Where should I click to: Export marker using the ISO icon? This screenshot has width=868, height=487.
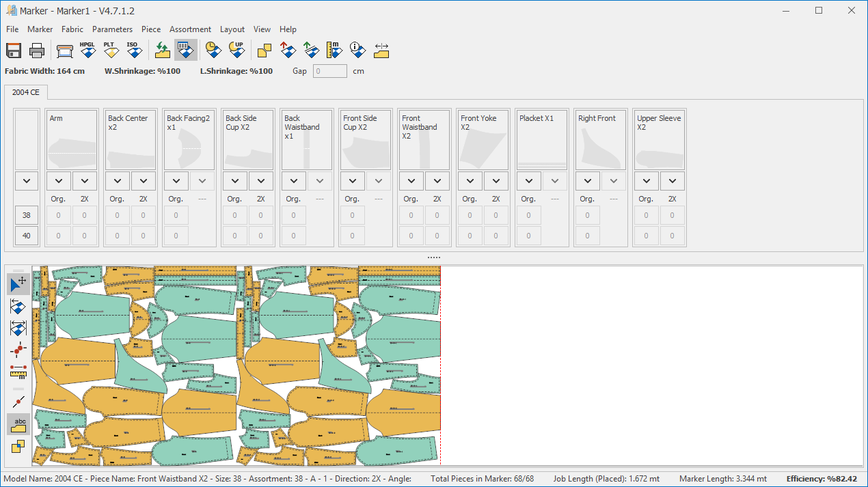pyautogui.click(x=133, y=50)
